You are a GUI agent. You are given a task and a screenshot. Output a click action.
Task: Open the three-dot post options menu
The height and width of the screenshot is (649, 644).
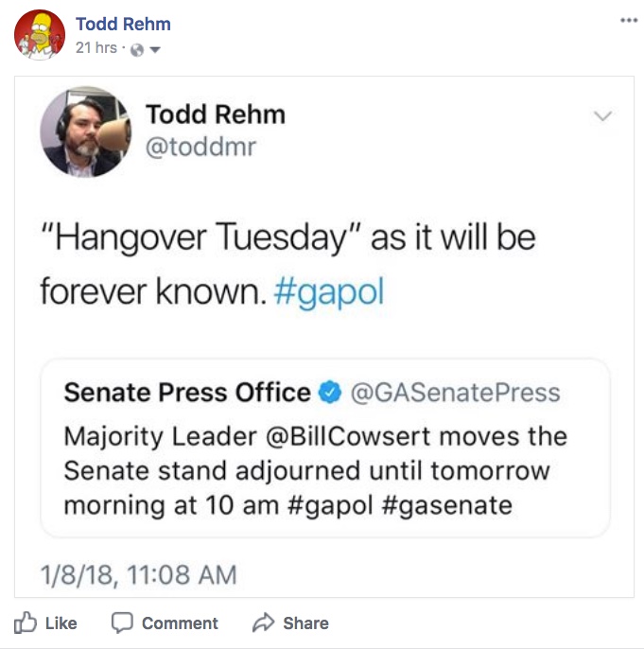click(629, 20)
